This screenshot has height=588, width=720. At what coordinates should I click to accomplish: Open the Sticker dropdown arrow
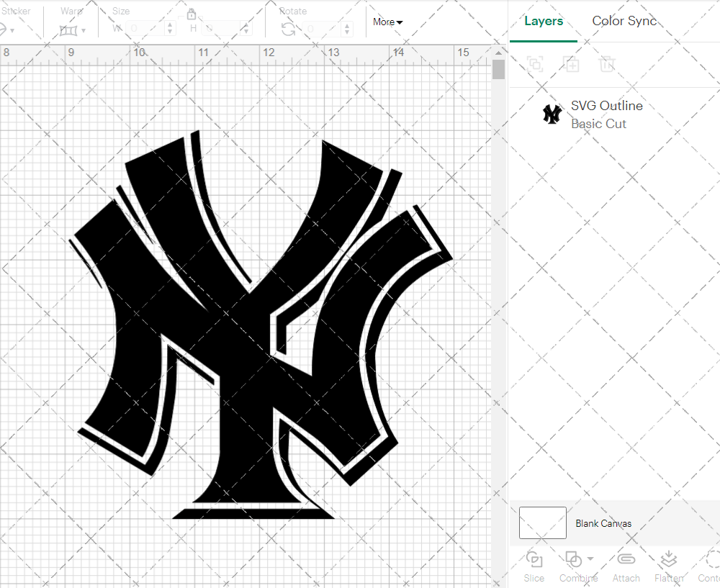point(12,31)
